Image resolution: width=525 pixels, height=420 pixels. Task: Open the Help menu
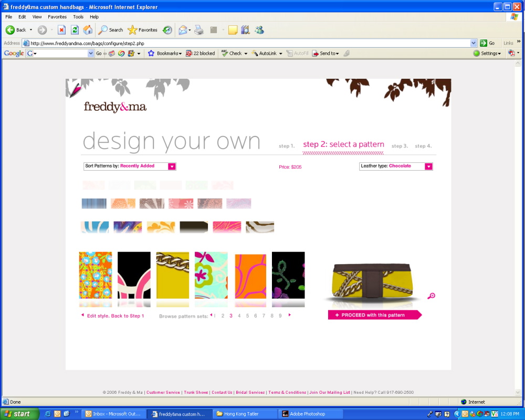[94, 17]
